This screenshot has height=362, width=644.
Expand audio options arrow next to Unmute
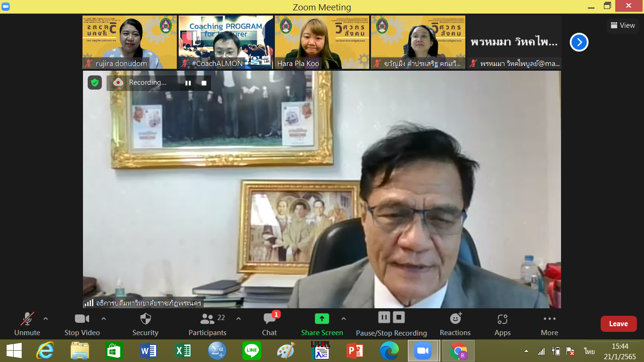pyautogui.click(x=46, y=319)
